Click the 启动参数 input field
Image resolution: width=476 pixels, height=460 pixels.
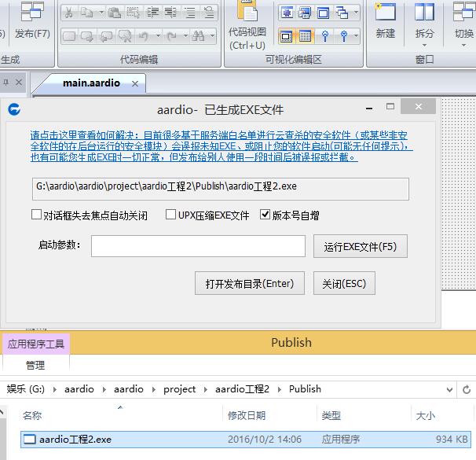pyautogui.click(x=198, y=246)
